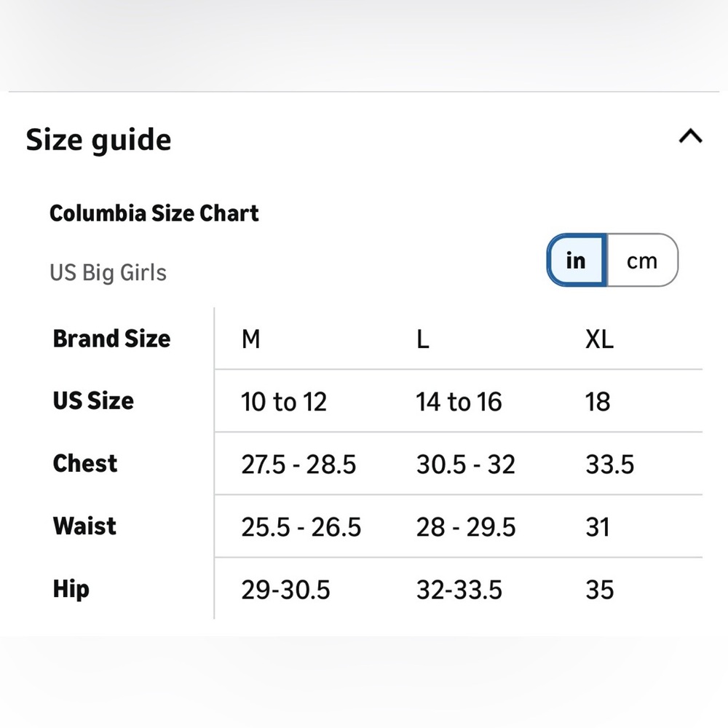Click XL hip value 35
728x728 pixels.
599,590
